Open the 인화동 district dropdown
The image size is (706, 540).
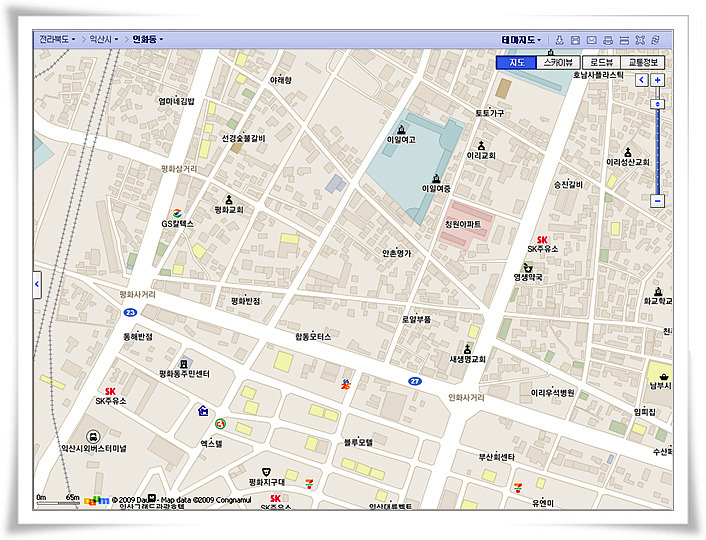click(x=148, y=39)
